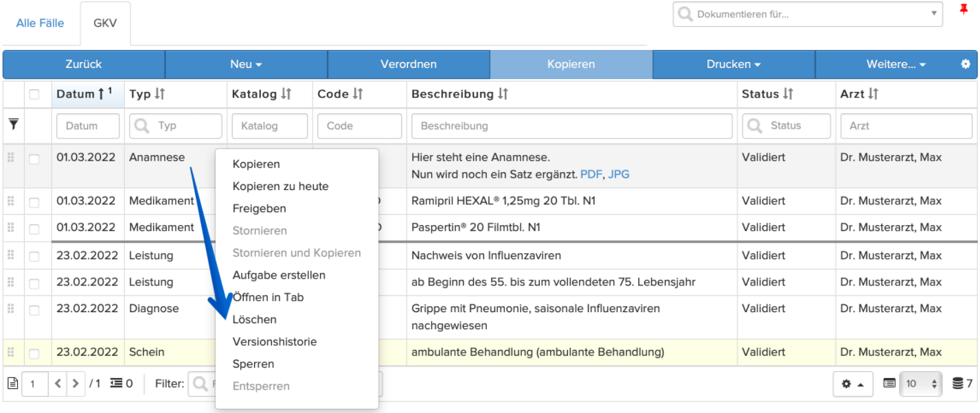Click the rows-per-page table icon
Viewport: 980px width, 413px height.
pos(889,383)
